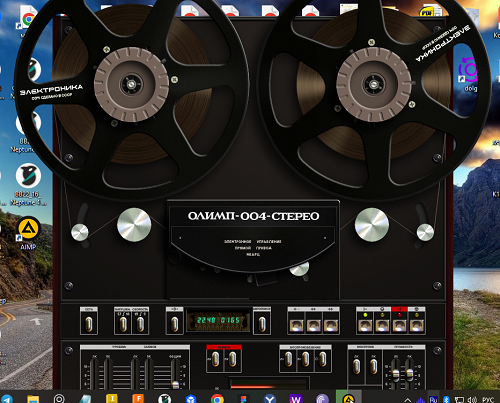This screenshot has height=403, width=500.
Task: Click the record button under red label
Action: (399, 325)
